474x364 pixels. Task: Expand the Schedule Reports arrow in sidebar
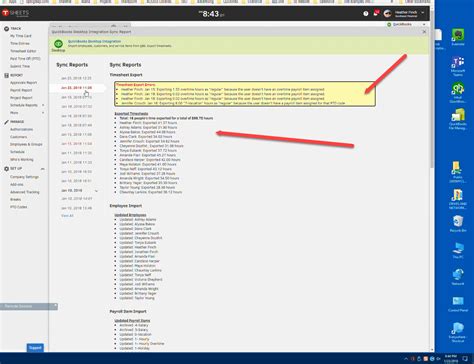pos(43,105)
